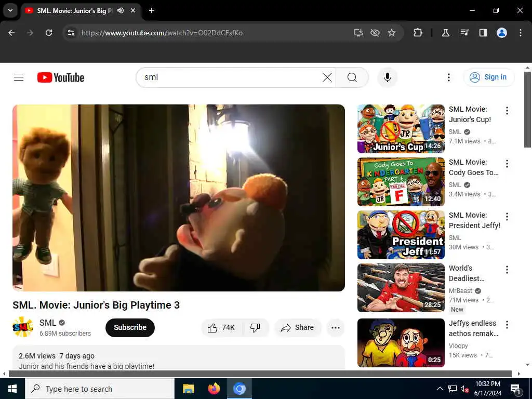Click the Sign in button

pos(489,77)
